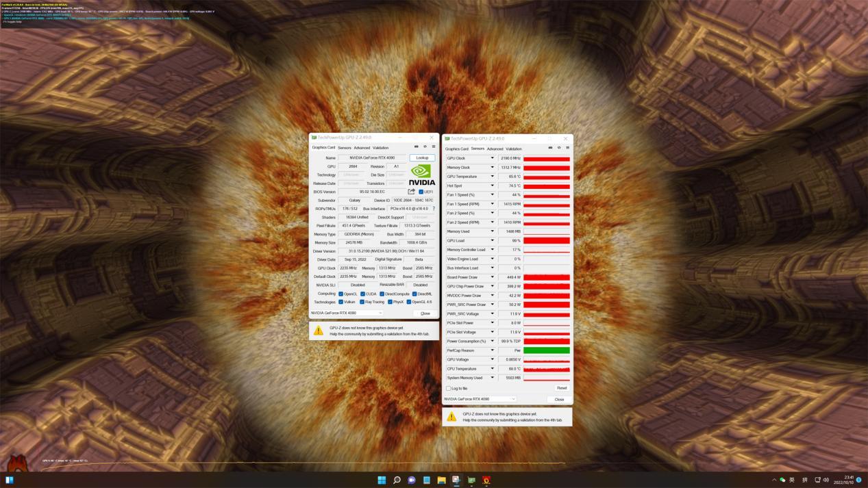Open GPU-Z settings via the gear icon

(x=425, y=146)
